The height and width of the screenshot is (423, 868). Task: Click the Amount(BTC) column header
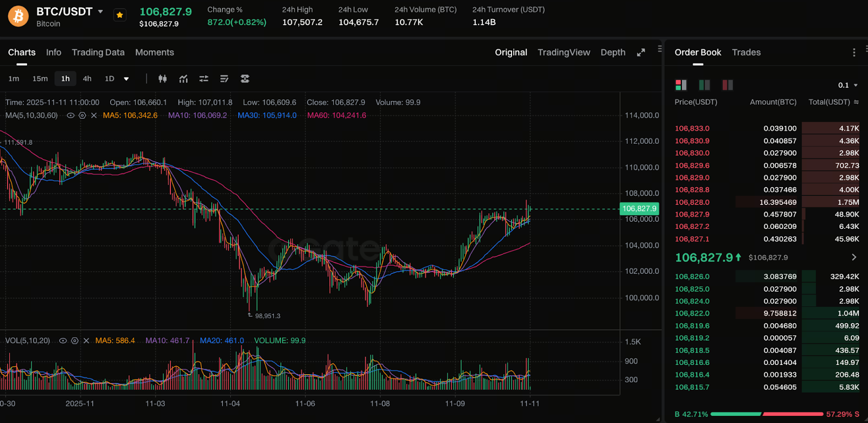pos(773,102)
